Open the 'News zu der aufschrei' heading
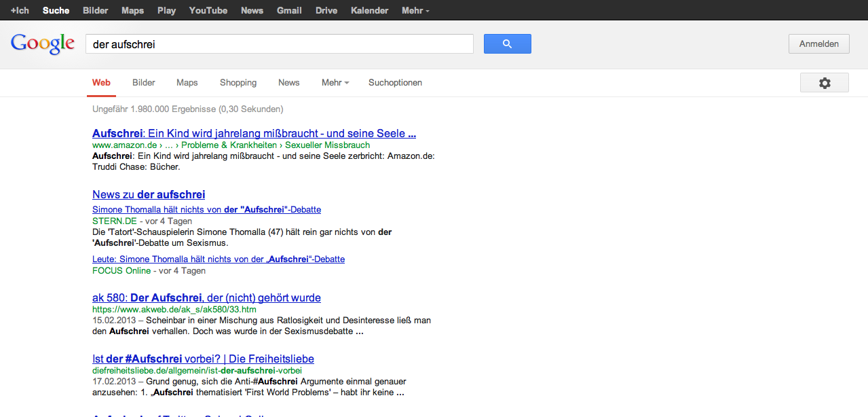This screenshot has width=868, height=417. click(149, 195)
